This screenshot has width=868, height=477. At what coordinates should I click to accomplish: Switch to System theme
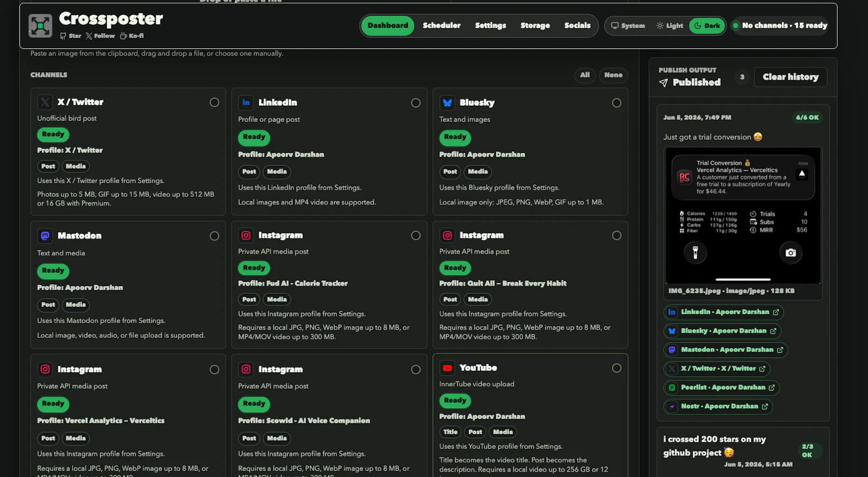point(628,25)
